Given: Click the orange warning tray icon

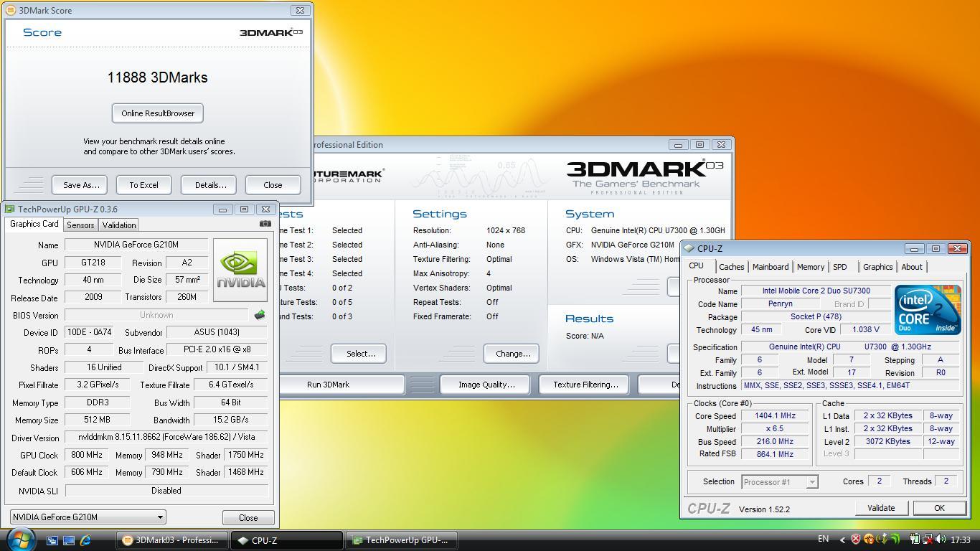Looking at the screenshot, I should pos(869,539).
